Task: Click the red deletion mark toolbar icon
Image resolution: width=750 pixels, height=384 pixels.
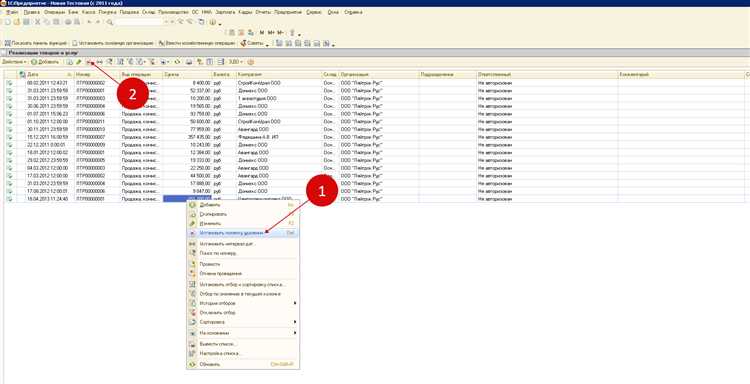Action: 88,62
